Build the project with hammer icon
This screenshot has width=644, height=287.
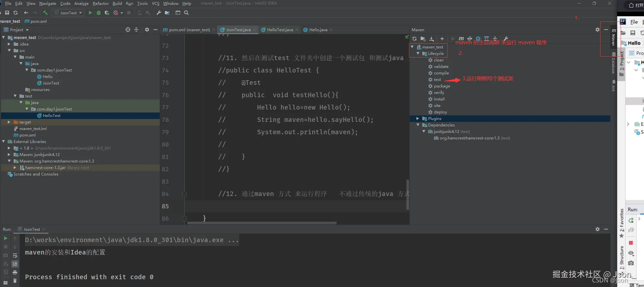[x=45, y=13]
